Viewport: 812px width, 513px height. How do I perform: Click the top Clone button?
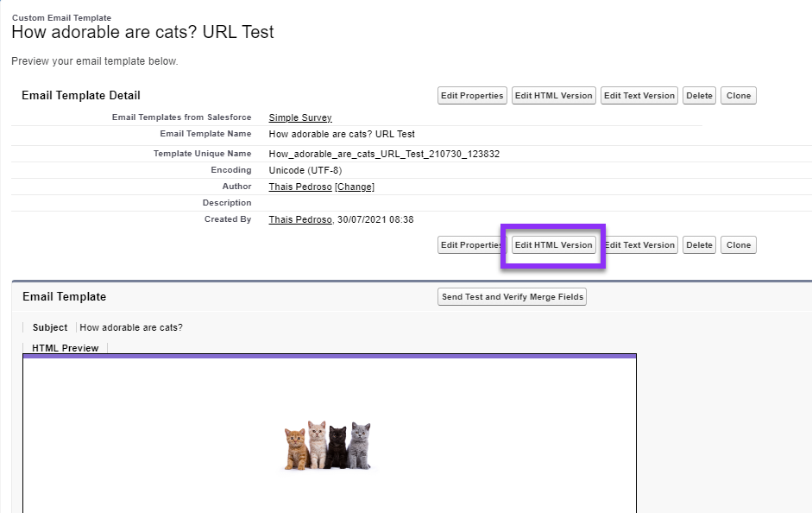coord(739,95)
